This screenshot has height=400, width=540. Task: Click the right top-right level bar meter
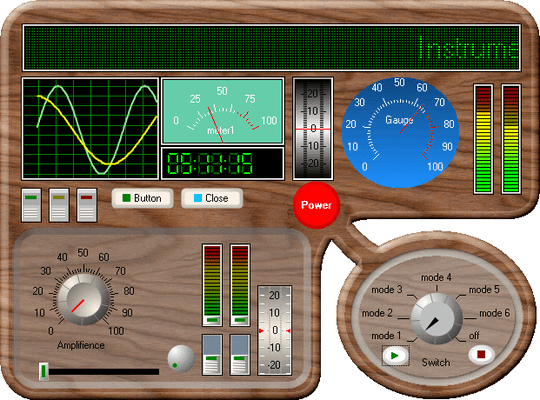(x=511, y=139)
